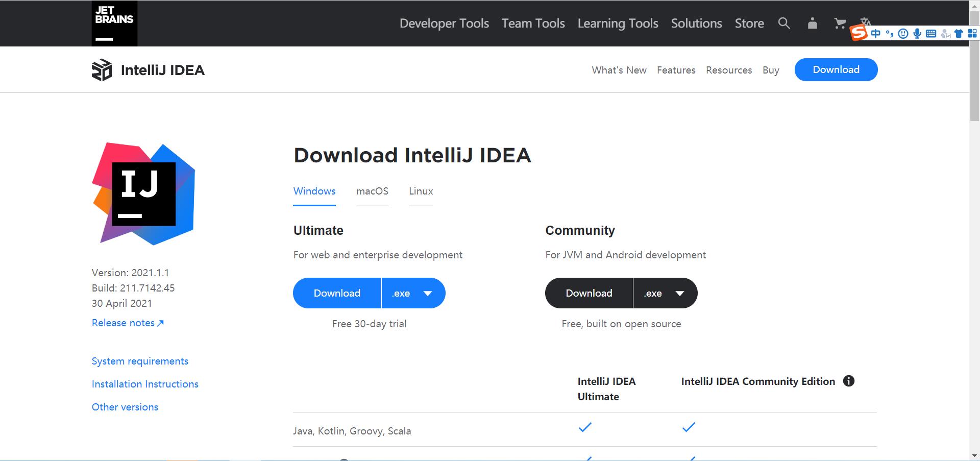
Task: Click the page scrollbar up arrow
Action: tap(974, 5)
